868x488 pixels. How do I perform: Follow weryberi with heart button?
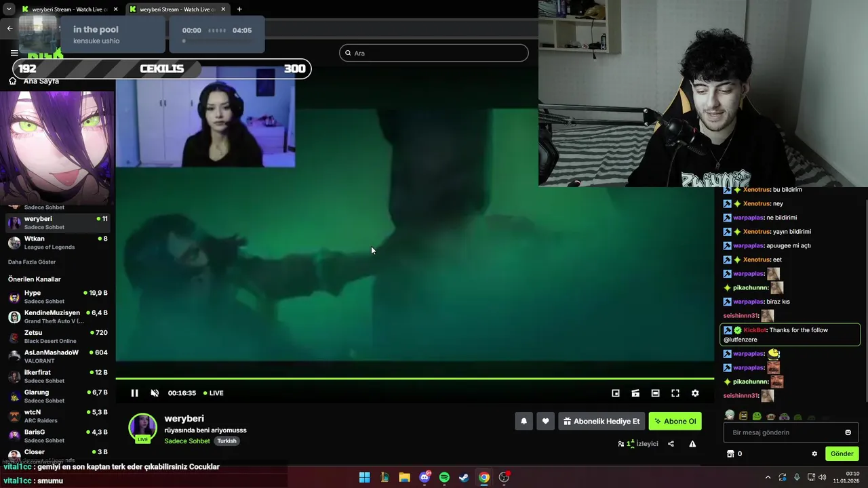(545, 421)
